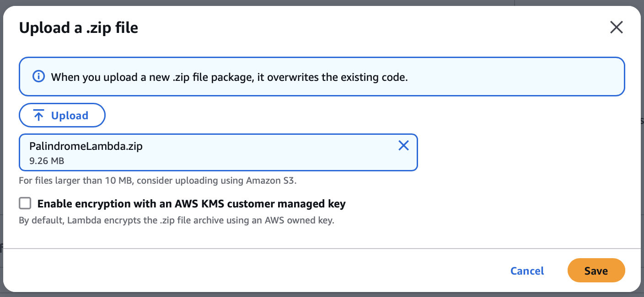Remove the PalindromeLambda.zip file with its X icon
This screenshot has width=644, height=297.
click(x=403, y=146)
